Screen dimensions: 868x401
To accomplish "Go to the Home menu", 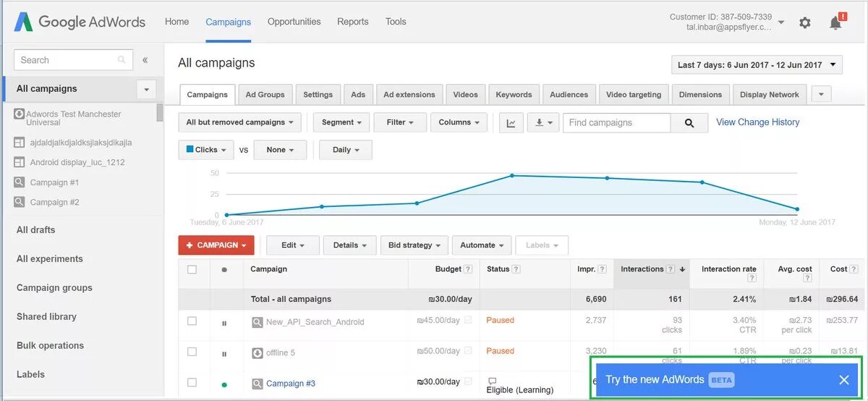I will tap(177, 22).
